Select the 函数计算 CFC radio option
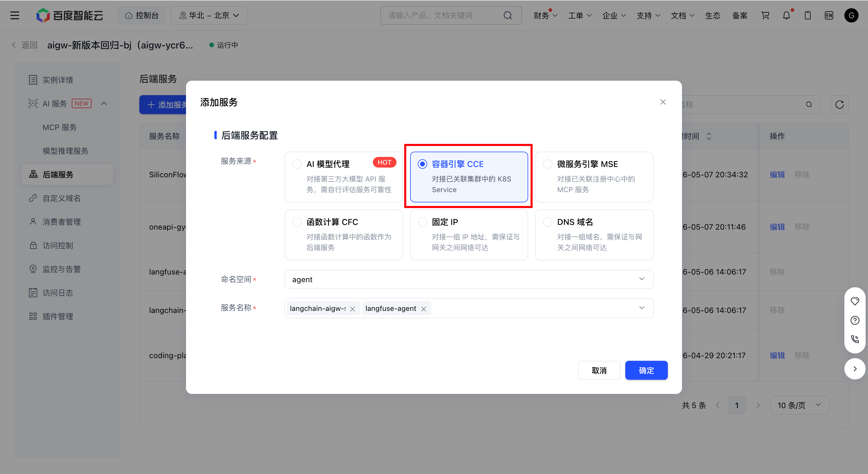Image resolution: width=868 pixels, height=474 pixels. click(297, 222)
